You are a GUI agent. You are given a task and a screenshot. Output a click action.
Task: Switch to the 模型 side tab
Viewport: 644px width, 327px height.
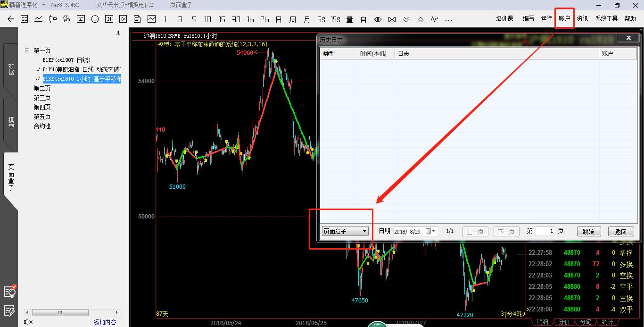click(x=11, y=123)
